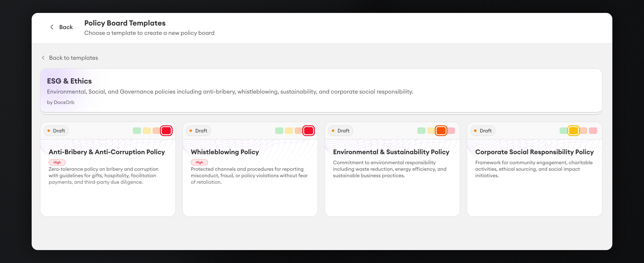Click the Draft status on Whistleblowing card
The image size is (644, 263).
pyautogui.click(x=198, y=131)
